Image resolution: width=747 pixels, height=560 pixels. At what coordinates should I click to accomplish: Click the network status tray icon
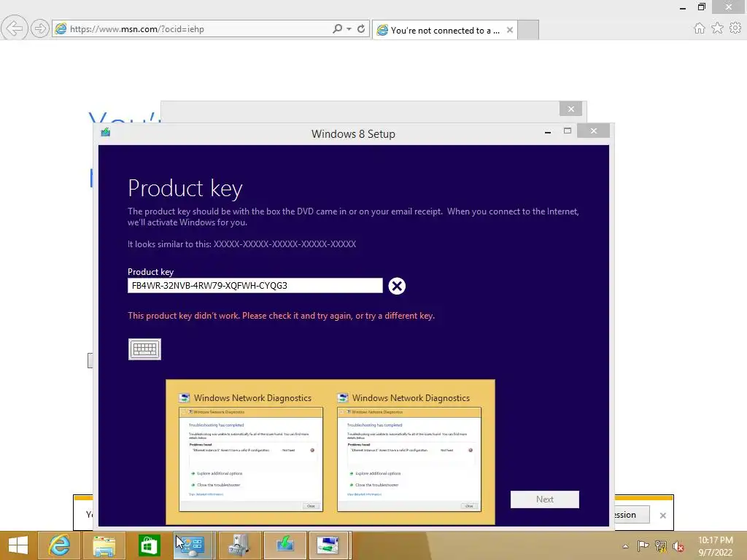[x=661, y=545]
